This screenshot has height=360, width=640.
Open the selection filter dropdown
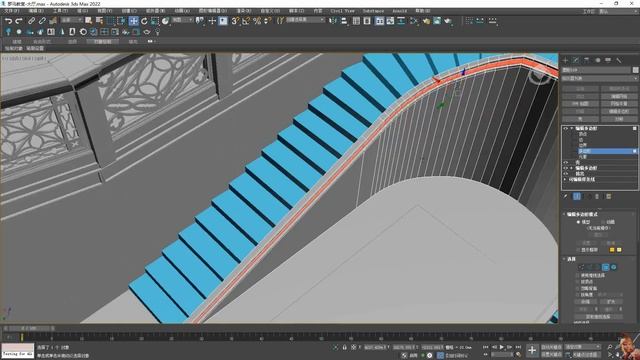[x=72, y=20]
